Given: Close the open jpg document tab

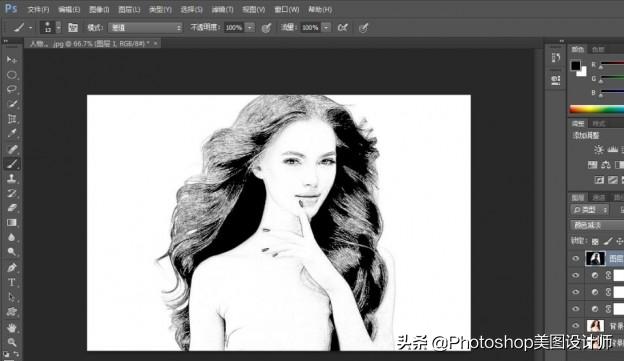Looking at the screenshot, I should (156, 43).
